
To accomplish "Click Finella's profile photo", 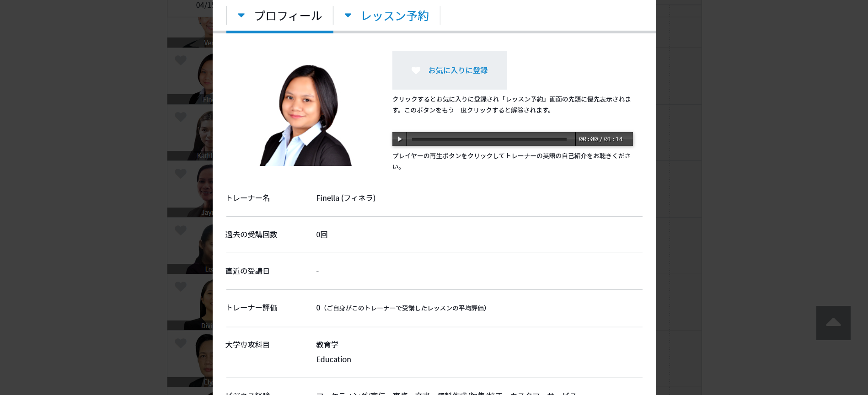I will (x=305, y=115).
